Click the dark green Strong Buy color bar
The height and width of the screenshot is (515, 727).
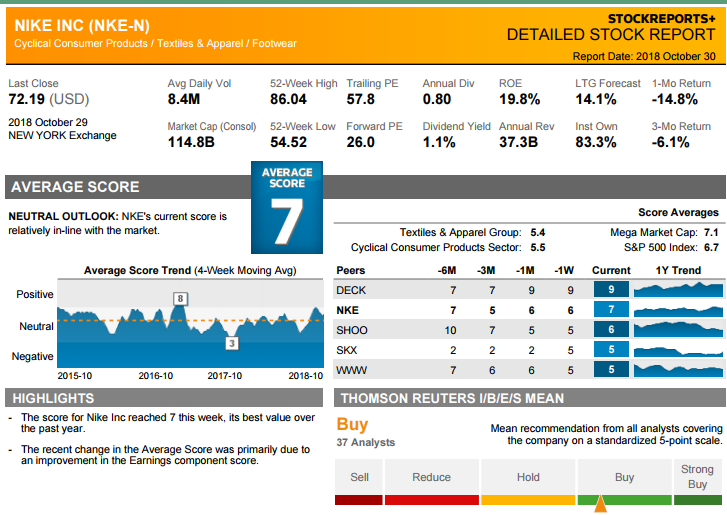[697, 500]
